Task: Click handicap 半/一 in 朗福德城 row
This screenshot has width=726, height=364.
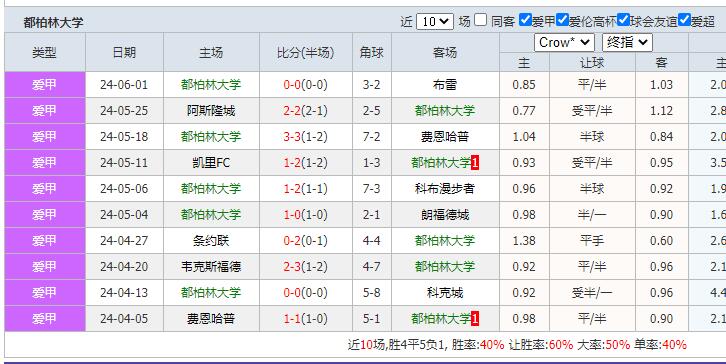Action: 592,214
